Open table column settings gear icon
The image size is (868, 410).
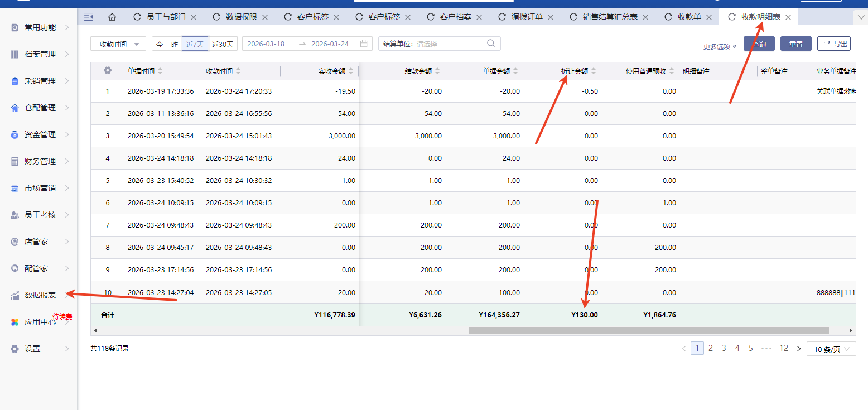coord(108,71)
